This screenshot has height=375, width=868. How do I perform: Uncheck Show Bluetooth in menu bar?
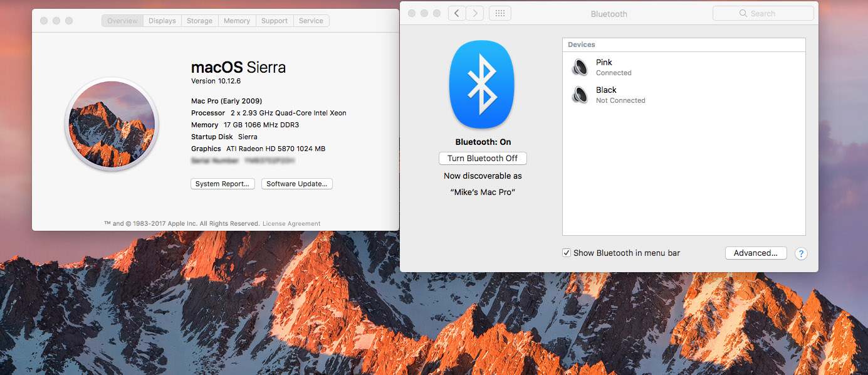tap(567, 253)
